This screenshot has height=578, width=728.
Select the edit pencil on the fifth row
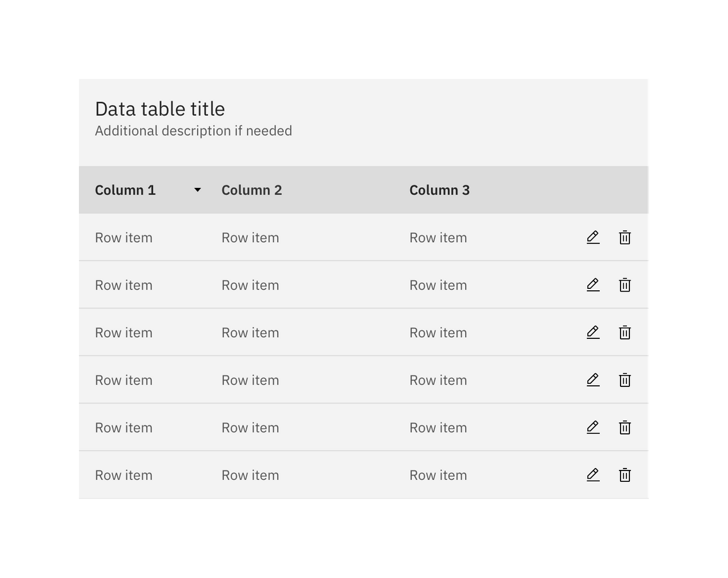pyautogui.click(x=593, y=427)
